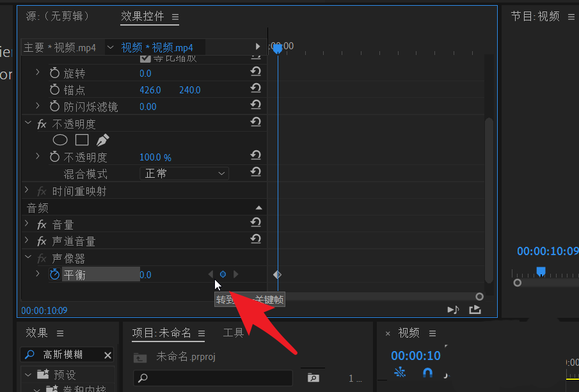Viewport: 579px width, 392px height.
Task: Open the 混合模式 dropdown showing 正常
Action: [x=184, y=173]
